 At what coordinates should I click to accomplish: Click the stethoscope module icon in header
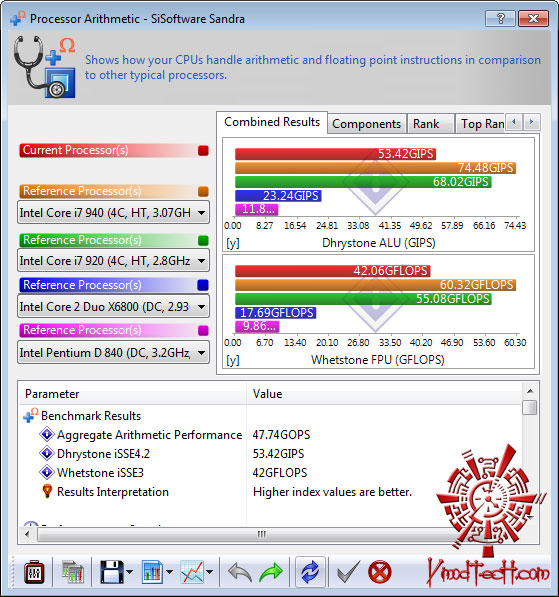point(45,67)
